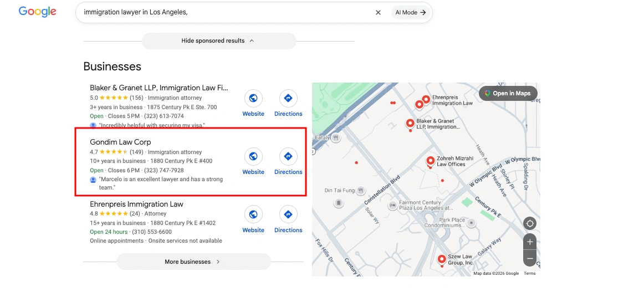Open the Gondim Law Corp listing title
The height and width of the screenshot is (292, 644).
coord(120,142)
